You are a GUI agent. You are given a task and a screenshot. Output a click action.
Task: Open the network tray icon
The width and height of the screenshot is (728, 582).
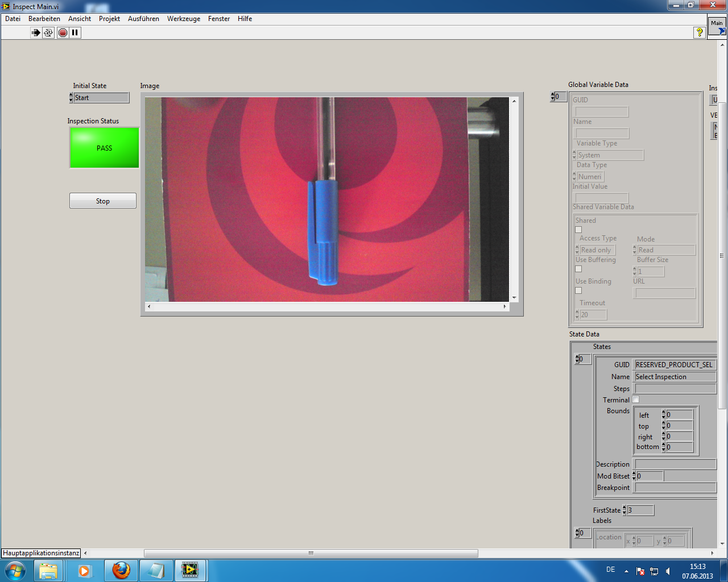click(654, 571)
